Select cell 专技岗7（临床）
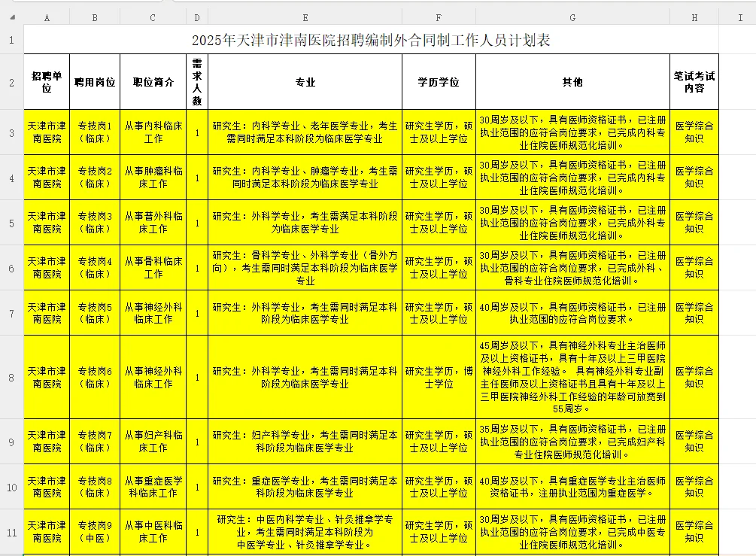 pos(95,442)
